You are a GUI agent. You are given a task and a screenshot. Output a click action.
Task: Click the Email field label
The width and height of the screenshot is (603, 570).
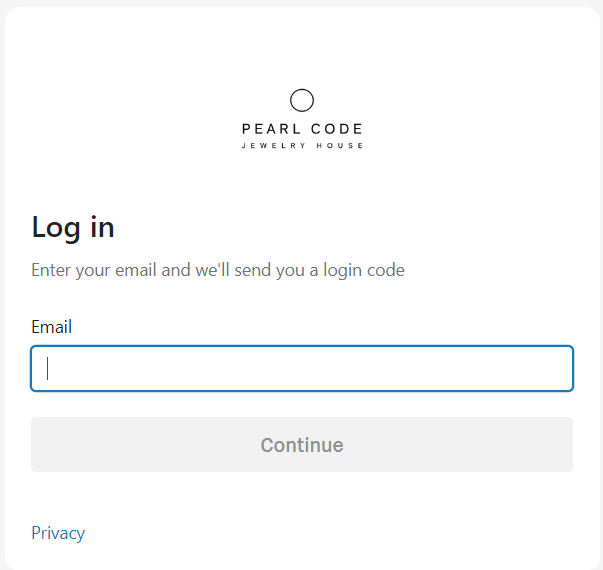[x=52, y=327]
